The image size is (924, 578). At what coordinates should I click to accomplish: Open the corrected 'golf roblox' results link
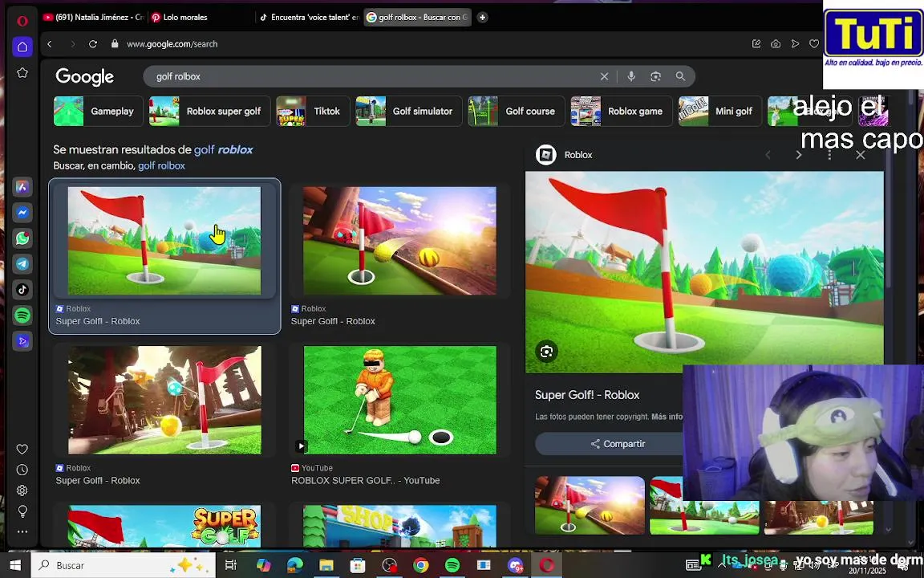pos(223,150)
